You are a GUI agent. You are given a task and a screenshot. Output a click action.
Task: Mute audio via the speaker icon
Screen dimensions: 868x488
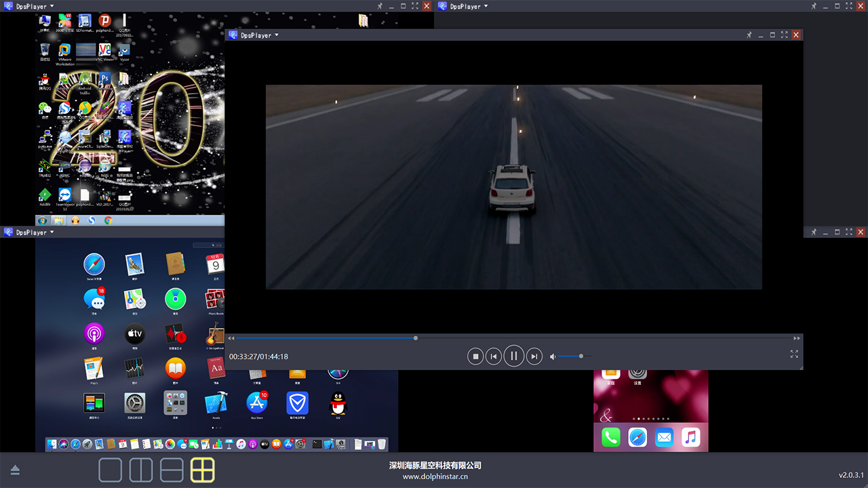553,357
